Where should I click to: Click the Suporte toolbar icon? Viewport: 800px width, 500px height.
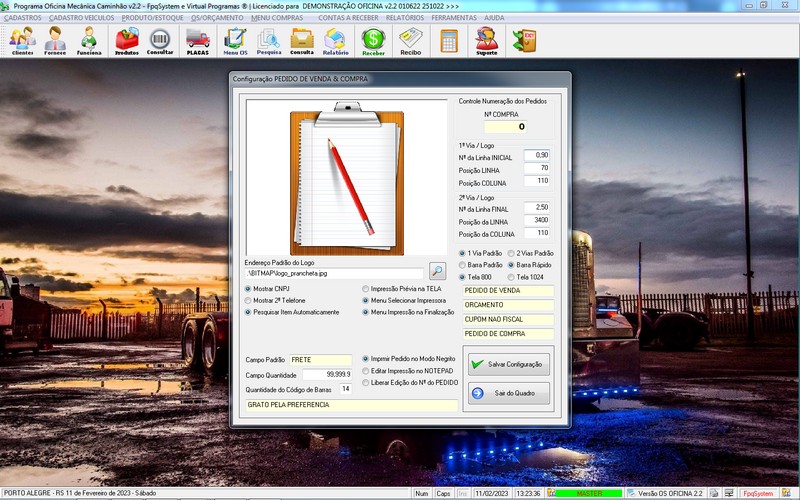click(486, 41)
